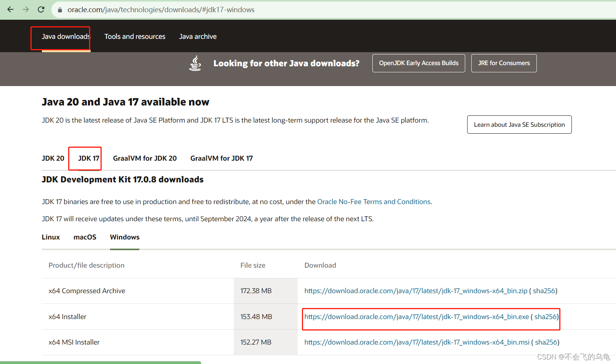Reload the page with refresh icon
This screenshot has height=364, width=616.
coord(41,10)
